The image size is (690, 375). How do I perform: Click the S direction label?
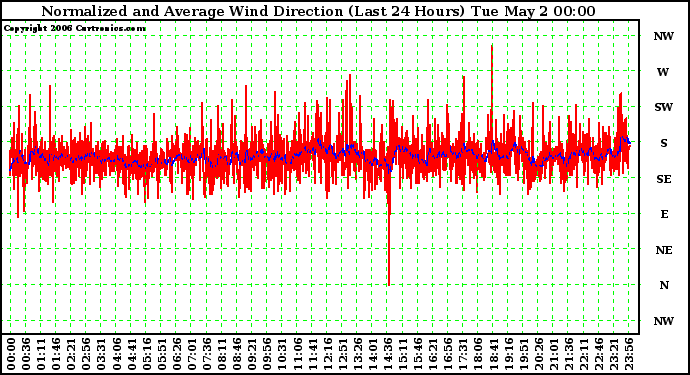[x=664, y=143]
